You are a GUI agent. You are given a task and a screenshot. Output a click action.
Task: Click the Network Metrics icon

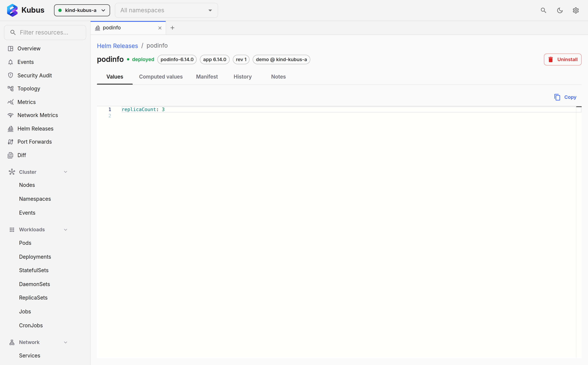[10, 115]
